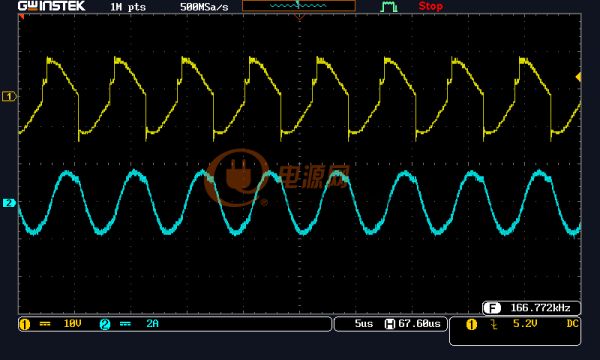Click the yellow trigger level arrow on right edge
Image resolution: width=600 pixels, height=360 pixels.
579,77
